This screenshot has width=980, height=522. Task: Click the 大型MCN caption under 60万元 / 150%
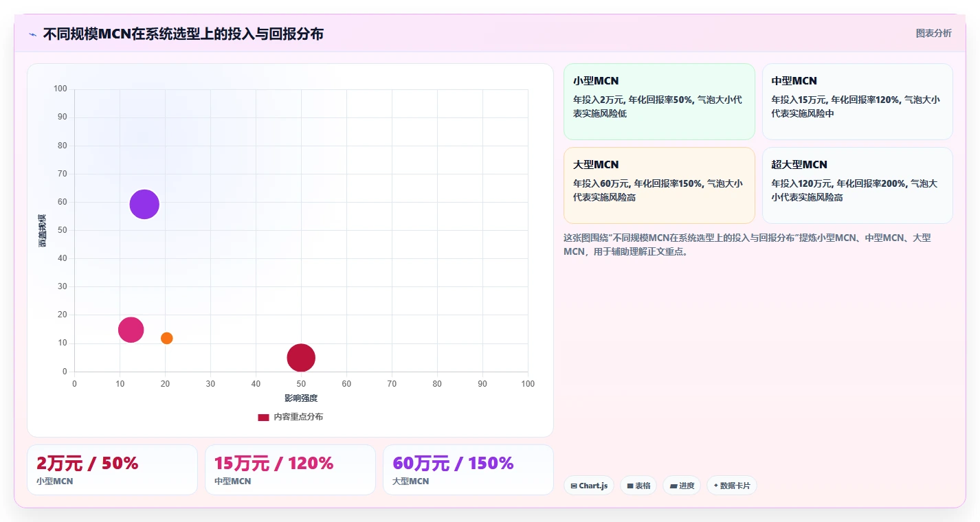click(x=411, y=481)
